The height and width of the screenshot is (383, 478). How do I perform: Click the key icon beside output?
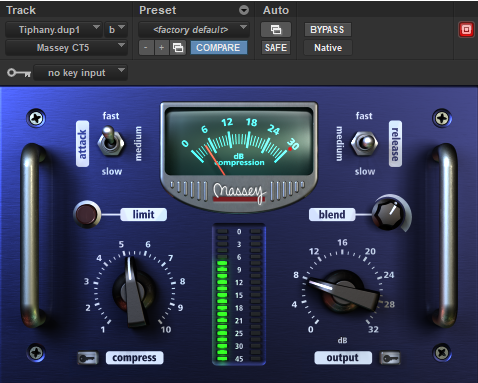coord(390,358)
